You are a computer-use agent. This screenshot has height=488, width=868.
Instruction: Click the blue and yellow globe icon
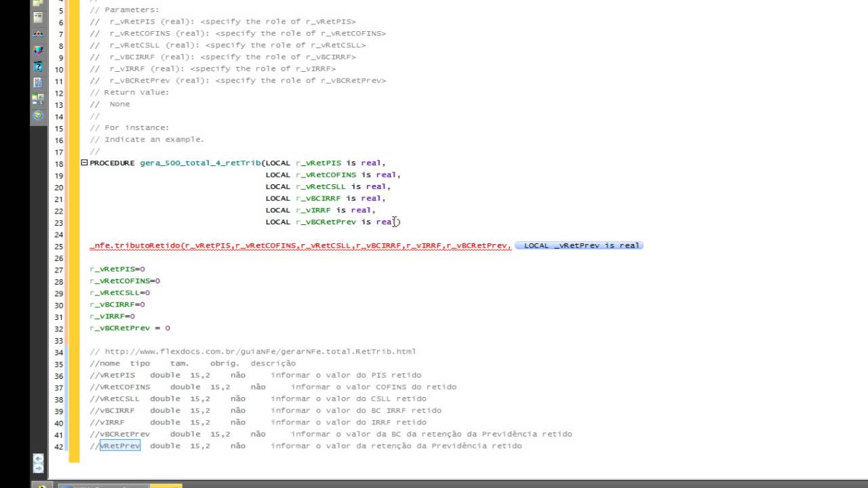click(x=38, y=115)
